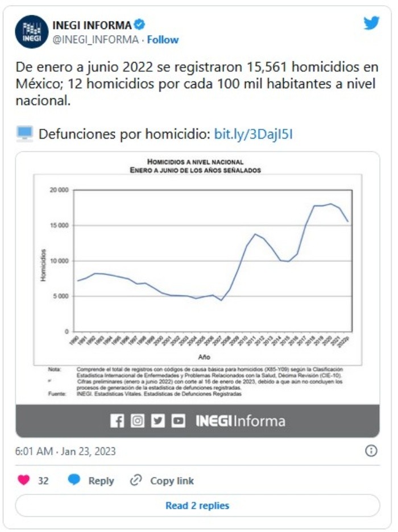Click the YouTube icon in banner
This screenshot has height=532, width=398.
coord(179,421)
